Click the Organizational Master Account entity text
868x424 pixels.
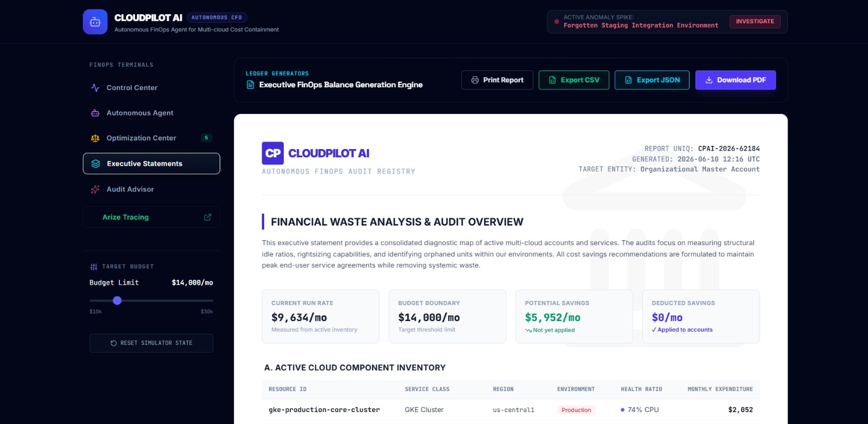(700, 169)
